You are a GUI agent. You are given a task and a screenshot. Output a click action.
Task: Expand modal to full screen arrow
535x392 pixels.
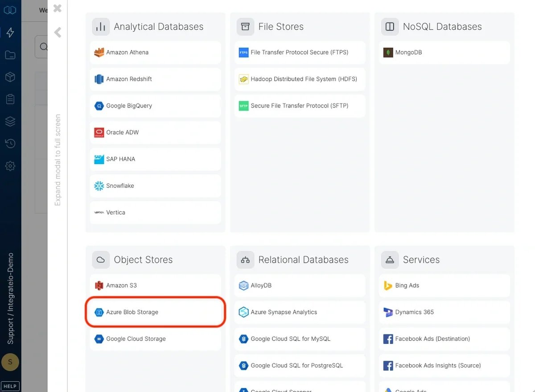coord(58,32)
